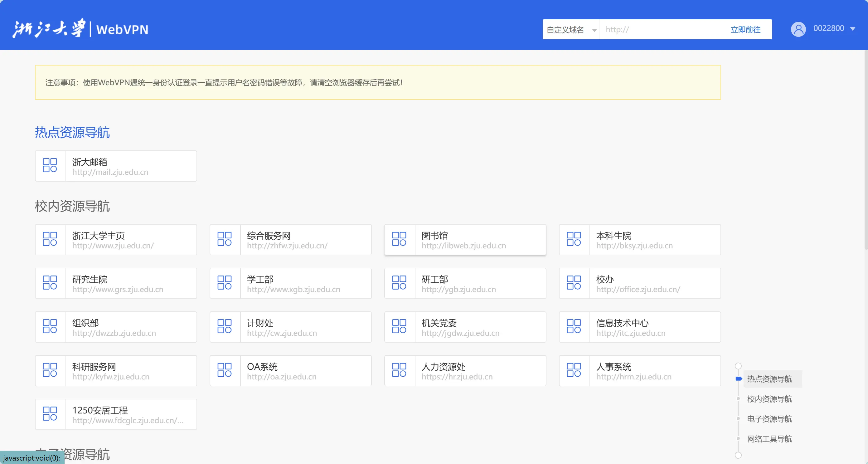This screenshot has height=464, width=868.
Task: Click the grid icon beside 研工部
Action: (399, 283)
